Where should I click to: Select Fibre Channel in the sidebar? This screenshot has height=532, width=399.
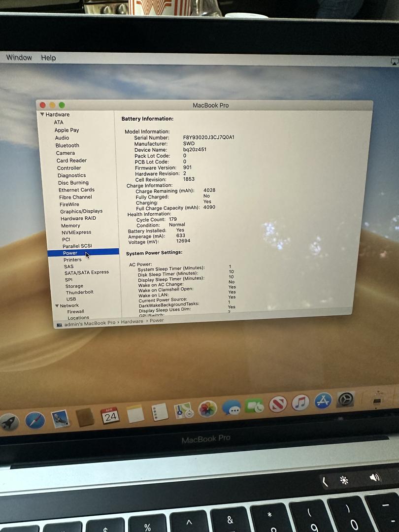[75, 197]
